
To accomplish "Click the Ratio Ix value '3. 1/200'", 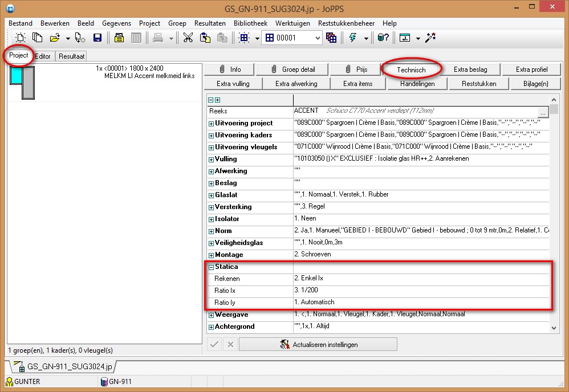I will pyautogui.click(x=306, y=290).
